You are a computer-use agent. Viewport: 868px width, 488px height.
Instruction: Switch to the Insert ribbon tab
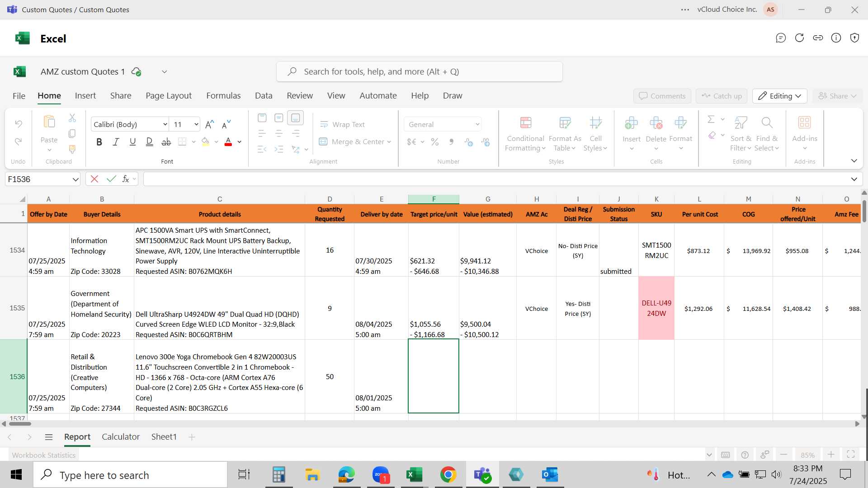click(85, 96)
